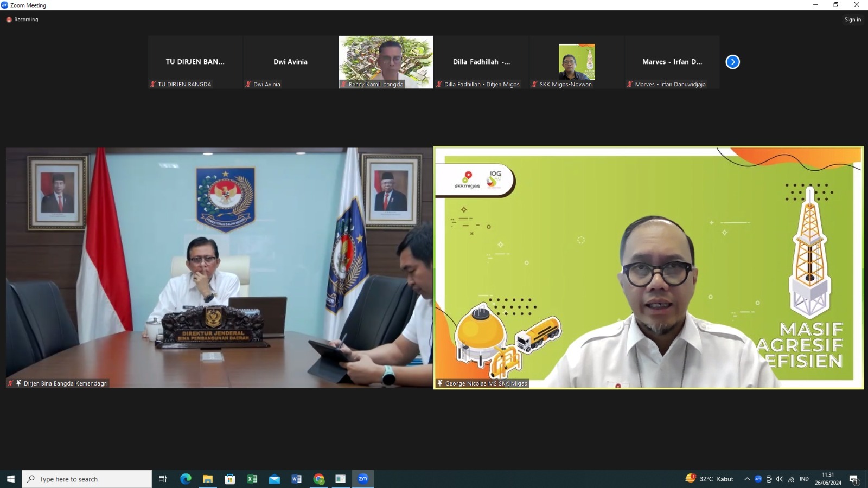Viewport: 868px width, 488px height.
Task: Click the red Recording indicator
Action: tap(22, 20)
